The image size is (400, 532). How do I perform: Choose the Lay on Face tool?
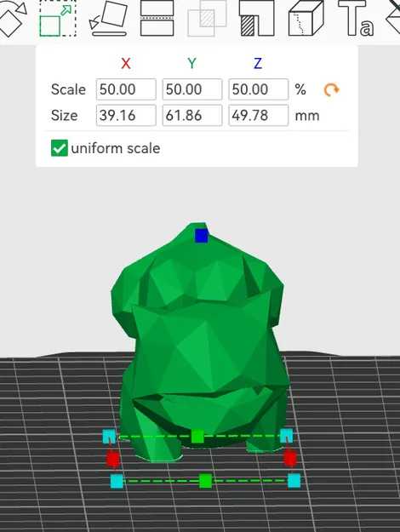pyautogui.click(x=108, y=18)
